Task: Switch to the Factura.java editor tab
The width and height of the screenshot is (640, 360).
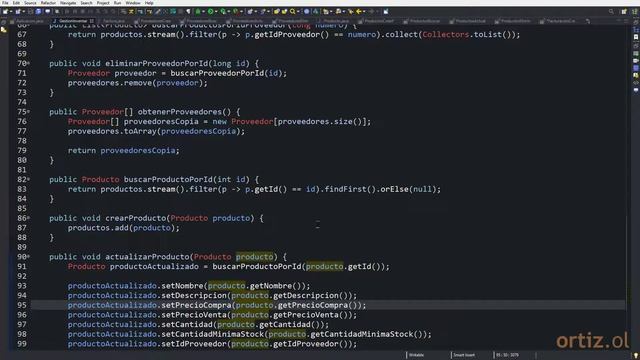Action: point(113,21)
